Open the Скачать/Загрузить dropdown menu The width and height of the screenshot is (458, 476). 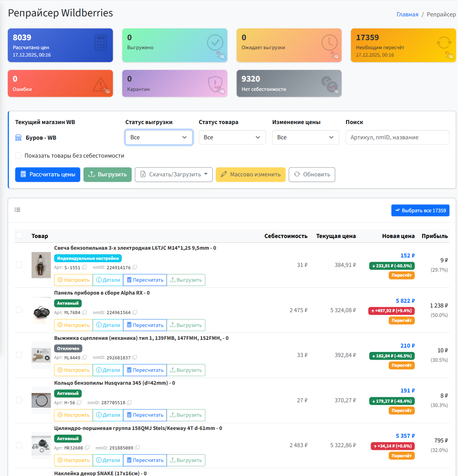tap(174, 174)
